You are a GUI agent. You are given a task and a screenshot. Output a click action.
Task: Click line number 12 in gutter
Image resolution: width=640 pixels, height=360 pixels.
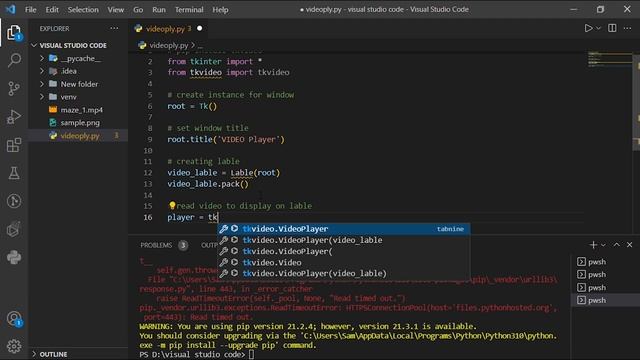[148, 173]
